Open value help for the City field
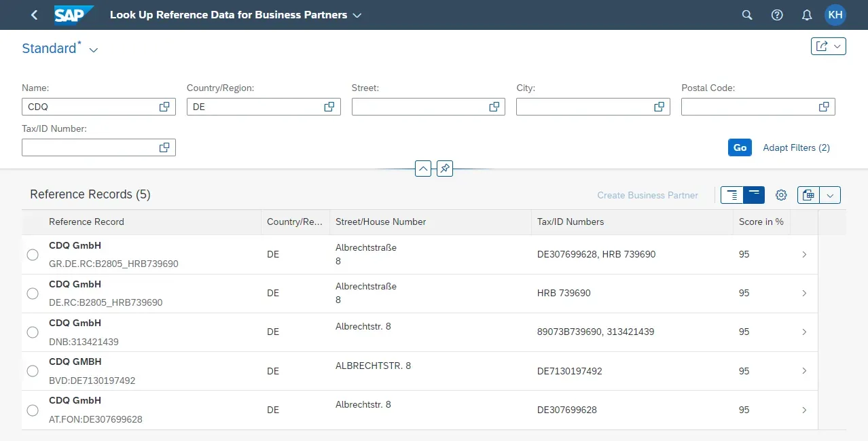 (x=659, y=107)
